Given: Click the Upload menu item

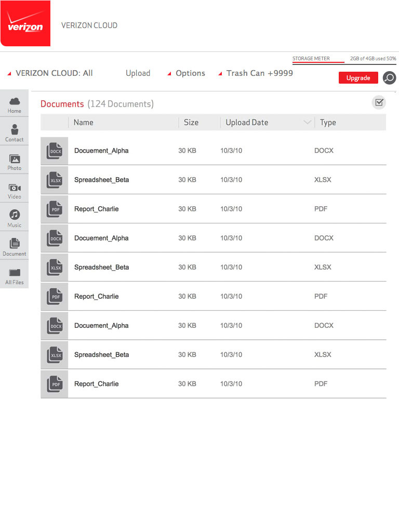Looking at the screenshot, I should [x=138, y=73].
